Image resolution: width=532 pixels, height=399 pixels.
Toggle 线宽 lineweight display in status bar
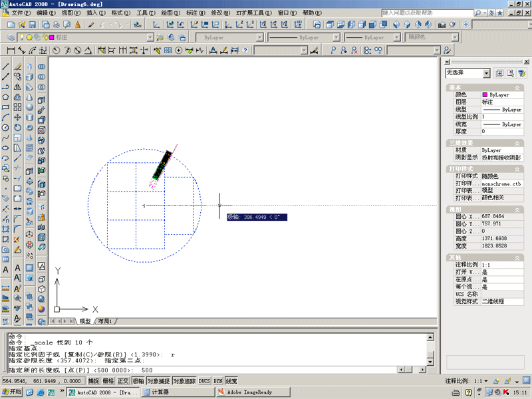[231, 381]
